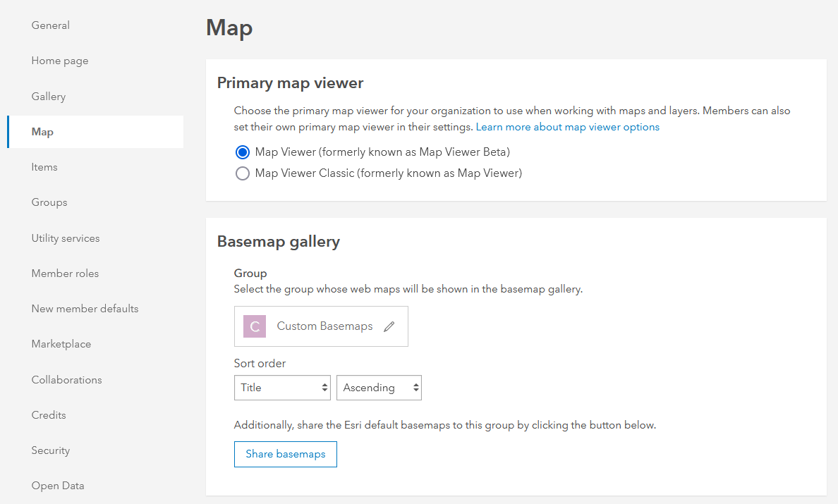Select Map Viewer as primary map viewer
The width and height of the screenshot is (838, 504).
coord(243,152)
